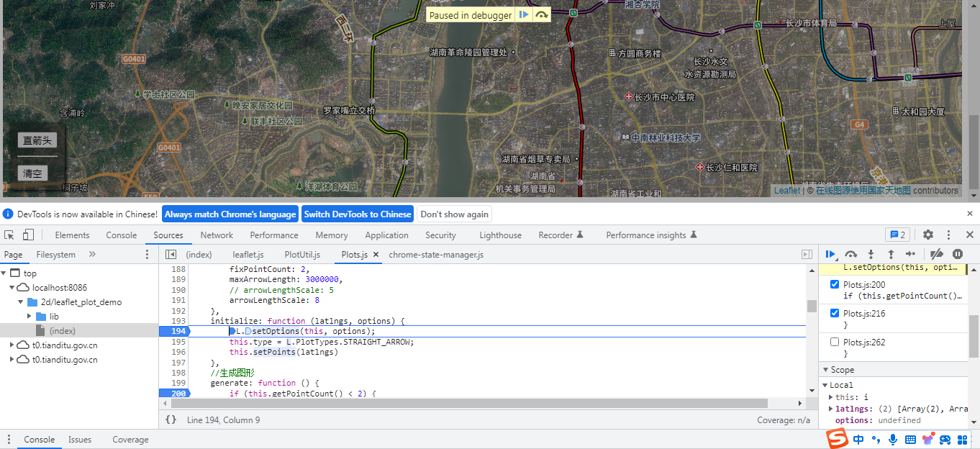
Task: Expand the first t0.tianditu.gov.cn node
Action: (x=12, y=345)
